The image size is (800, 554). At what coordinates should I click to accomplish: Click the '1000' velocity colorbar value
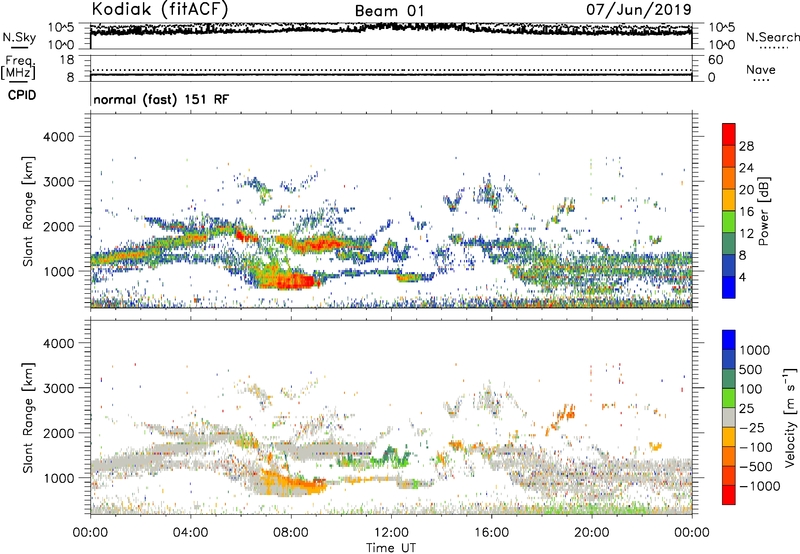(x=754, y=350)
